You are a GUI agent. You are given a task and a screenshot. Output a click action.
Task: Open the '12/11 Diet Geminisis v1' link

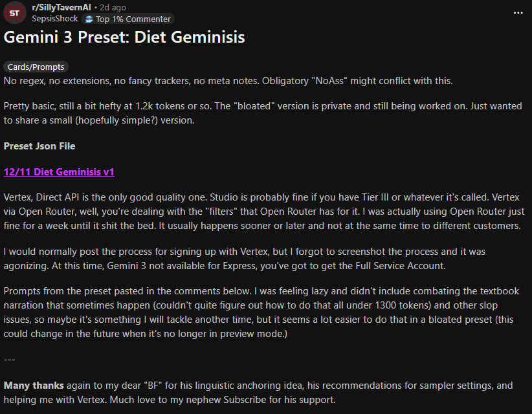tap(59, 172)
